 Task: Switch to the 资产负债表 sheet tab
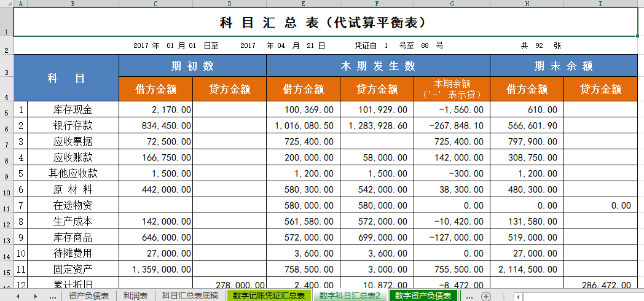coord(88,296)
